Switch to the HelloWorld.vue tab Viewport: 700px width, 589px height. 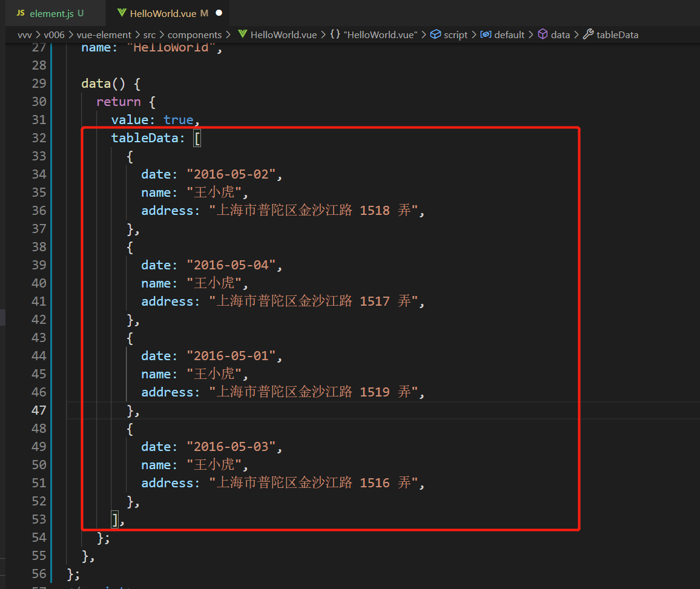coord(169,13)
